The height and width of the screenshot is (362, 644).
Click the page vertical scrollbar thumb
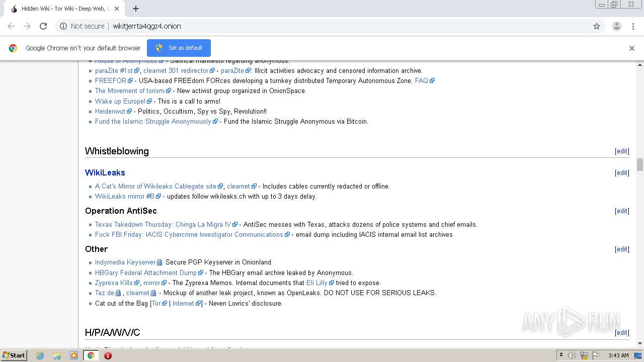coord(640,165)
